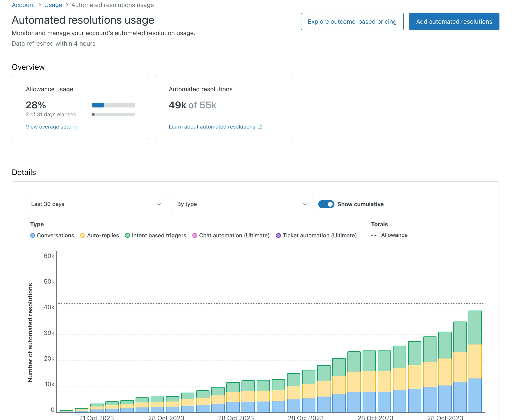Click the Conversations blue legend dot
517x420 pixels.
pos(32,235)
